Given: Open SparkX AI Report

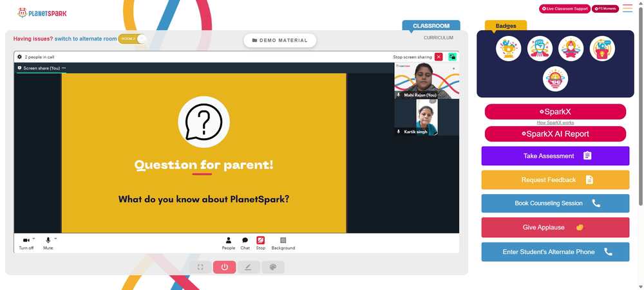Looking at the screenshot, I should click(x=555, y=134).
